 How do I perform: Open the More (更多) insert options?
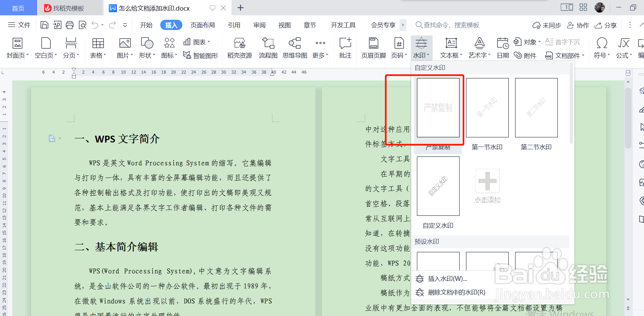320,48
